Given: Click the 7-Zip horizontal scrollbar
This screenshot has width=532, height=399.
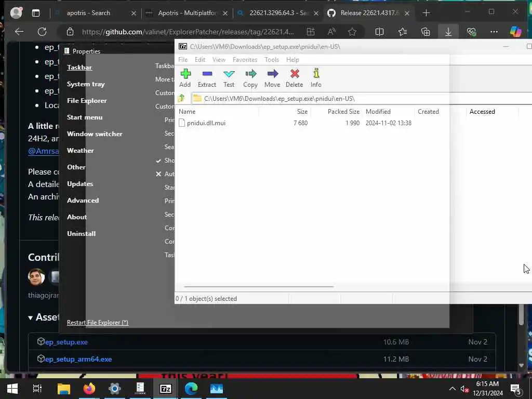Looking at the screenshot, I should pyautogui.click(x=259, y=287).
